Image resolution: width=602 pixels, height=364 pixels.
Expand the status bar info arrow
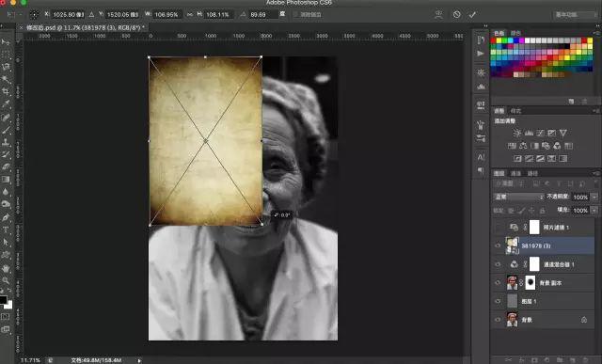[139, 360]
